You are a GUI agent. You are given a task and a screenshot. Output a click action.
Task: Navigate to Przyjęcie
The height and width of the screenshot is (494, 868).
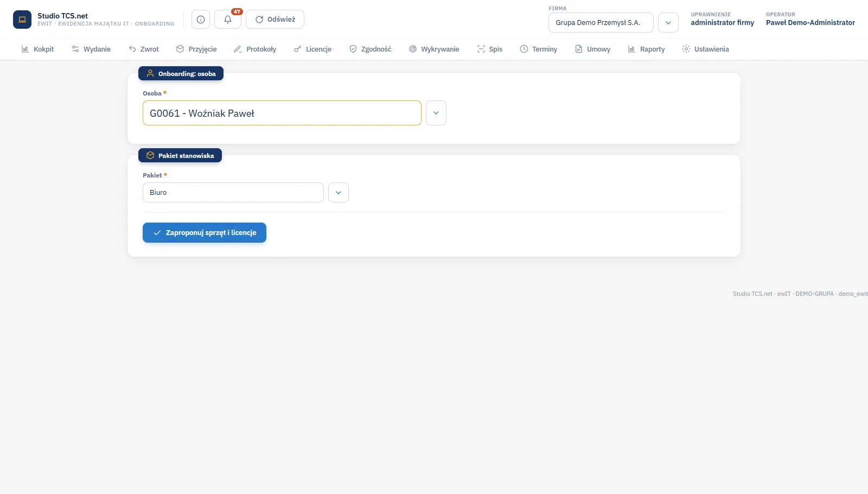(196, 49)
